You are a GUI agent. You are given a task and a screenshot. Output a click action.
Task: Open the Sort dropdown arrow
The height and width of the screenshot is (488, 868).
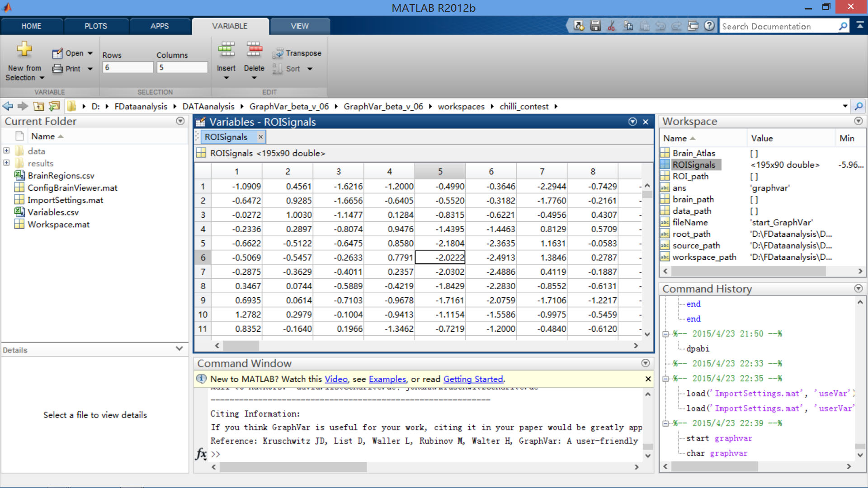pyautogui.click(x=310, y=69)
